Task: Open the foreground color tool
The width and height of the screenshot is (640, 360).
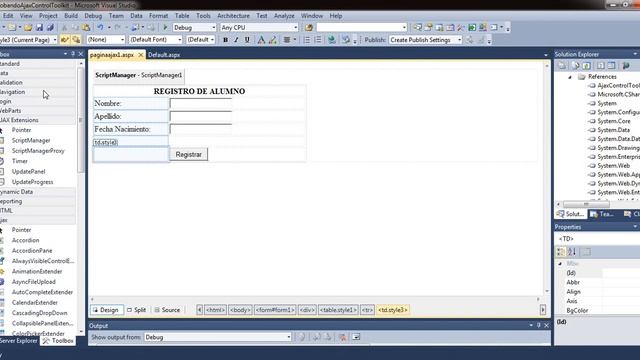Action: click(x=261, y=40)
